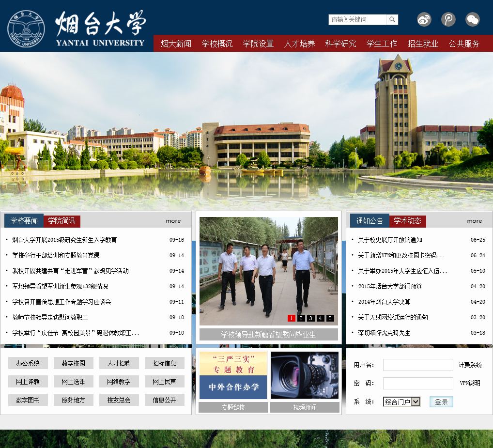Open the 招生就业 menu

423,44
